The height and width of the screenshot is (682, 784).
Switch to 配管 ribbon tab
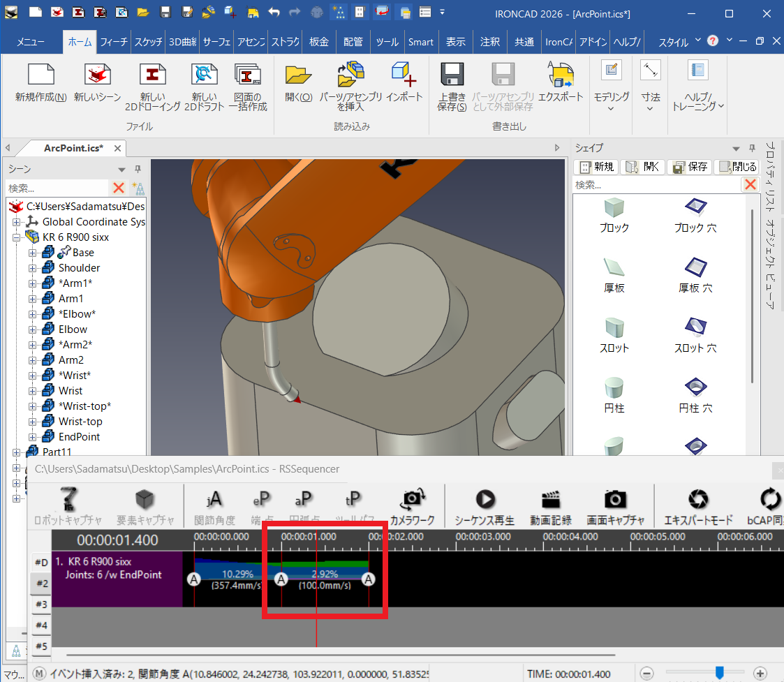353,42
